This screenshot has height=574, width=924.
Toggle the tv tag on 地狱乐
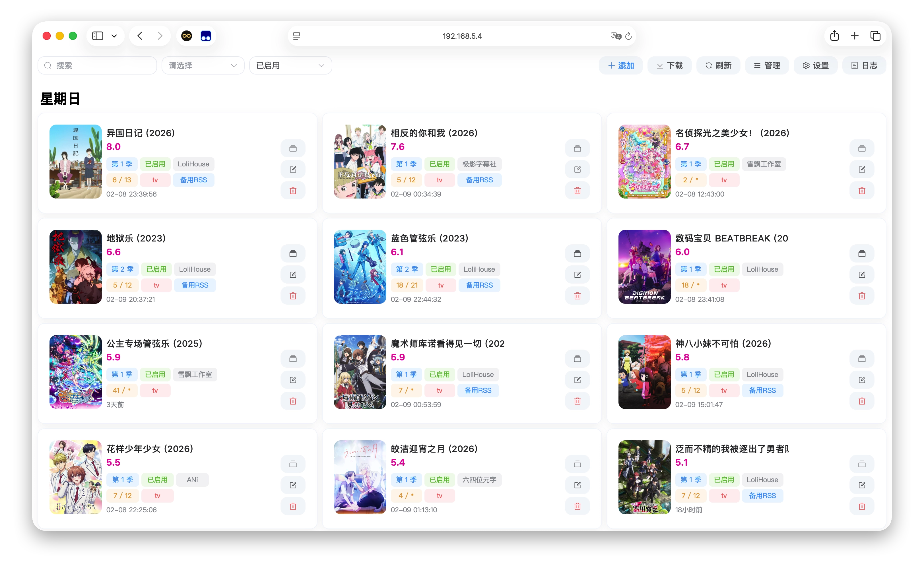(x=156, y=285)
